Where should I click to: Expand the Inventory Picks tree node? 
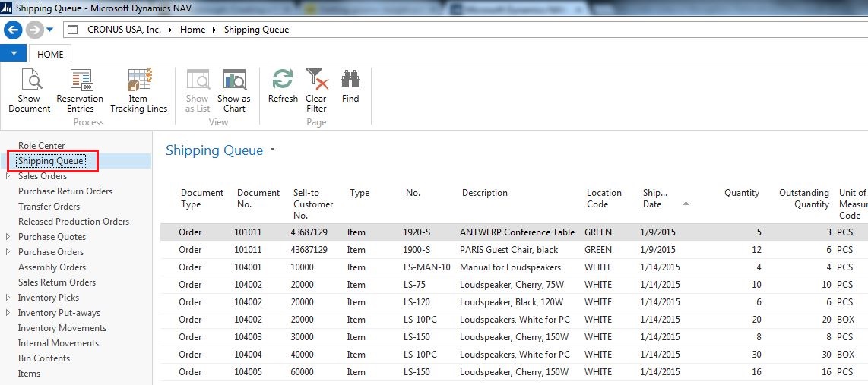click(8, 298)
